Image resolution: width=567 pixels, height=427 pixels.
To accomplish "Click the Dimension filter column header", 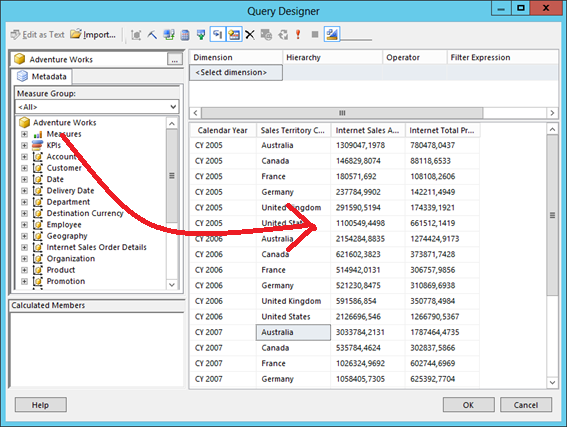I will 236,57.
